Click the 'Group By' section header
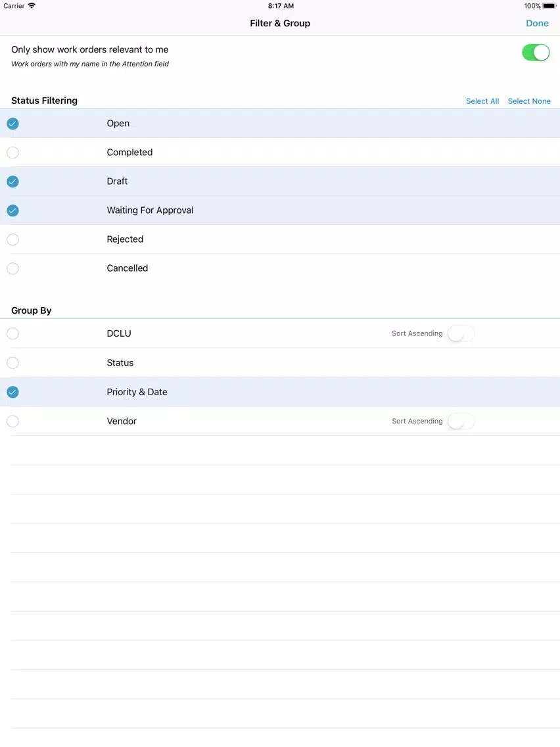 pos(32,310)
